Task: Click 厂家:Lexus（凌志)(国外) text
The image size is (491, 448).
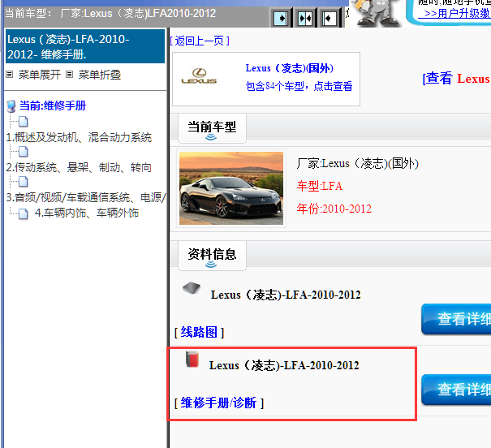Action: coord(358,163)
